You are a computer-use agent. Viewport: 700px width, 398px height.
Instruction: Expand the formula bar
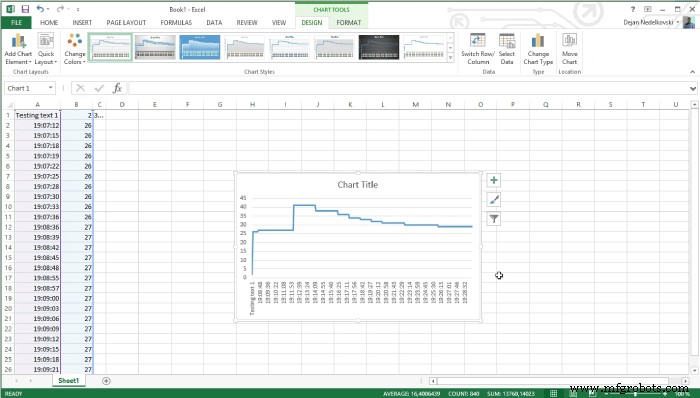coord(692,88)
